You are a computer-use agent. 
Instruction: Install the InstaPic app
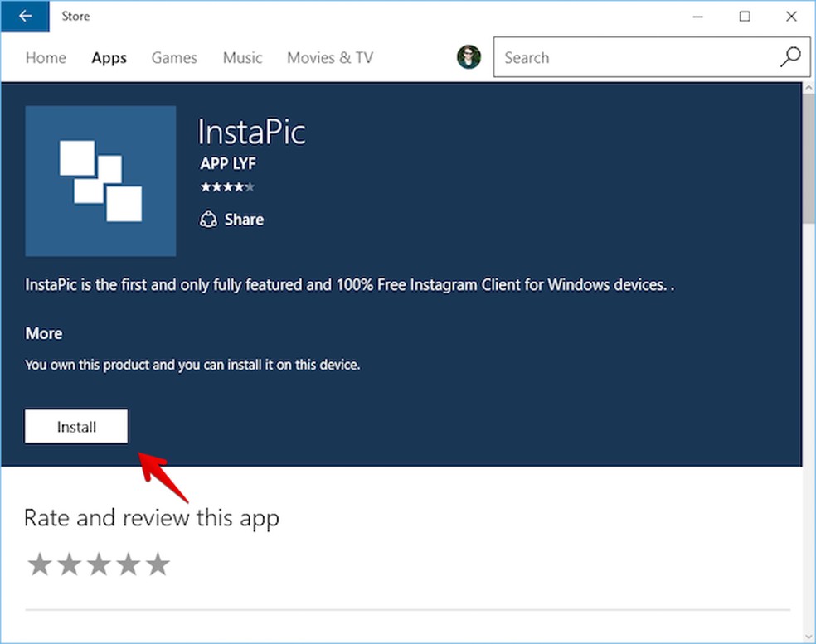pos(75,426)
